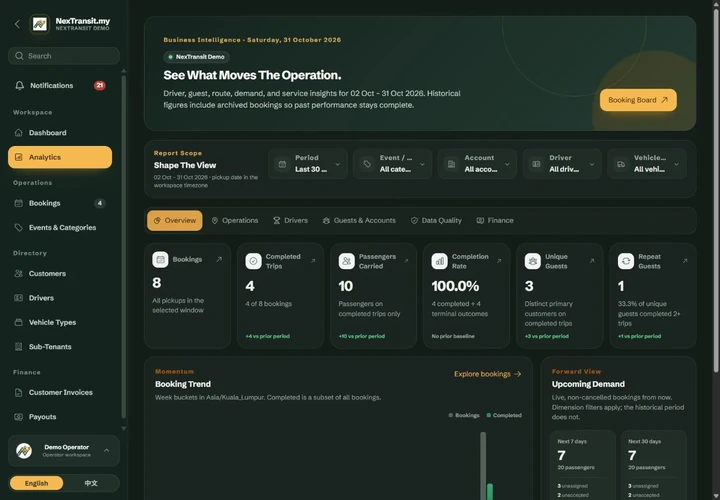Switch language to 中文
The width and height of the screenshot is (720, 500).
coord(91,483)
